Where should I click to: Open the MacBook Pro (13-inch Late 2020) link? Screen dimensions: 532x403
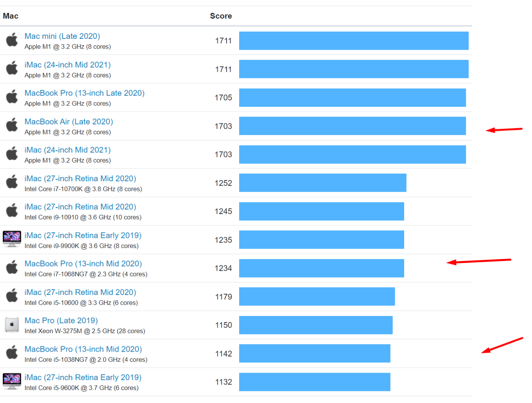coord(85,93)
